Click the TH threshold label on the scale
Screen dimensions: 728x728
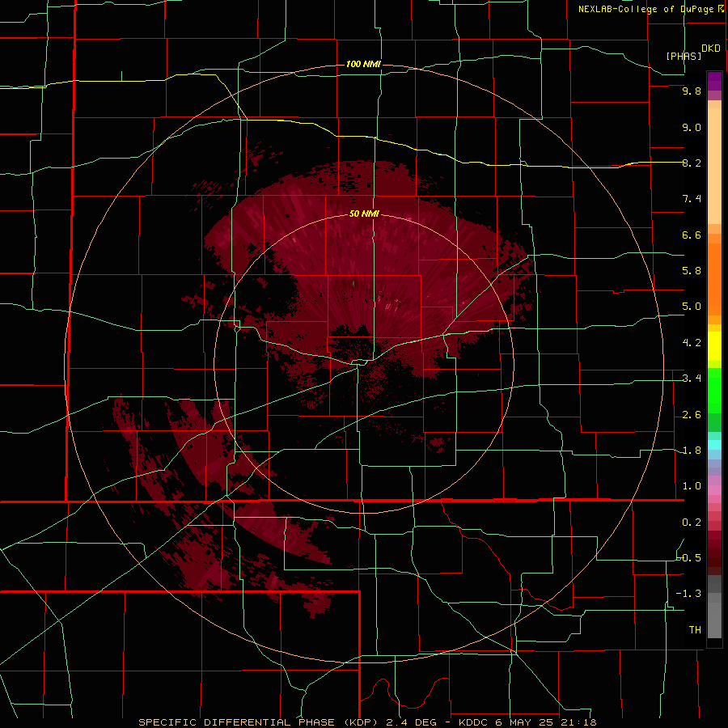695,630
